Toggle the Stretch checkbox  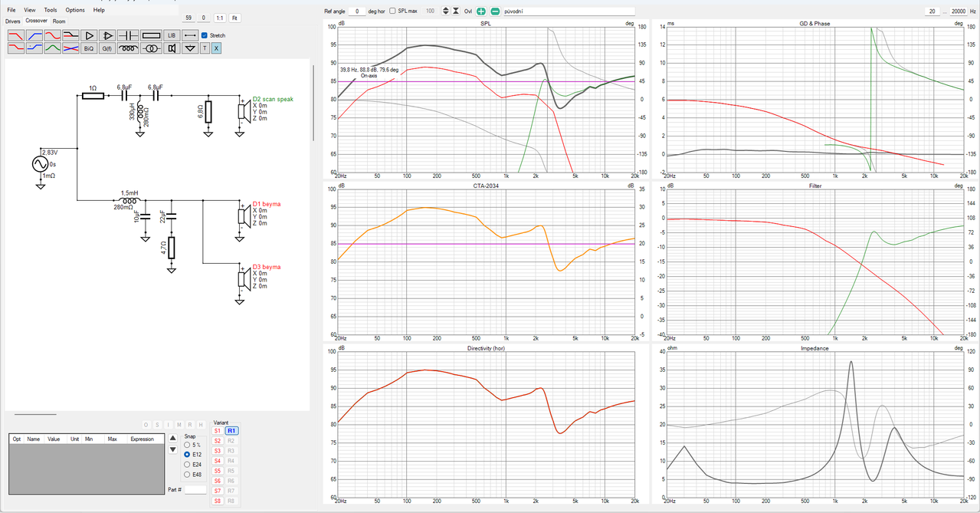pos(205,35)
